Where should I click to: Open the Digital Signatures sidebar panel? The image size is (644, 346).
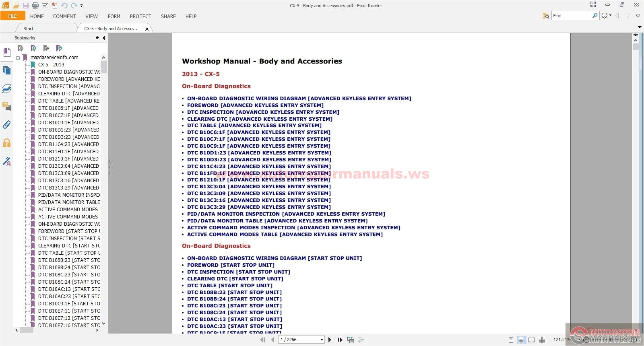pyautogui.click(x=7, y=161)
